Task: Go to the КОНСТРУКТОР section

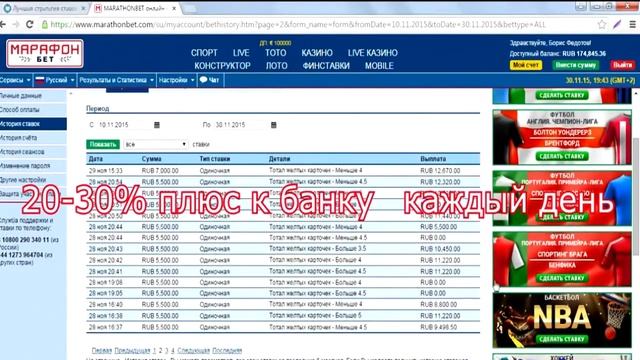Action: tap(222, 66)
